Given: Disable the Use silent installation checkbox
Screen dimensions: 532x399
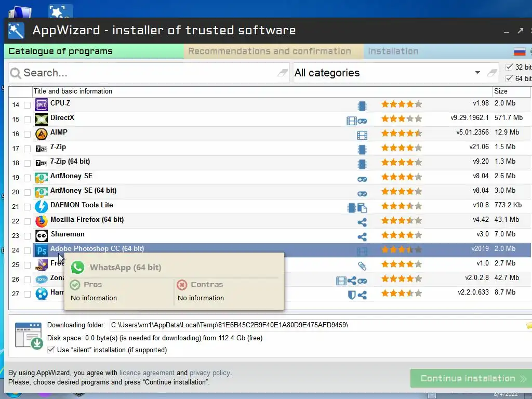Looking at the screenshot, I should pyautogui.click(x=51, y=350).
